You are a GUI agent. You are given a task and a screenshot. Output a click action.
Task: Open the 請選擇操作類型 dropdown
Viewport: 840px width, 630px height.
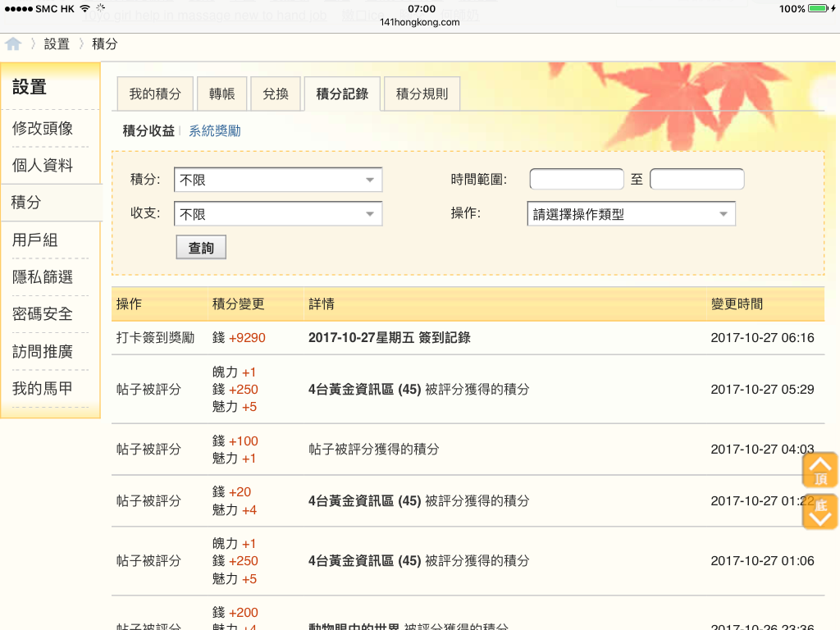click(x=631, y=214)
